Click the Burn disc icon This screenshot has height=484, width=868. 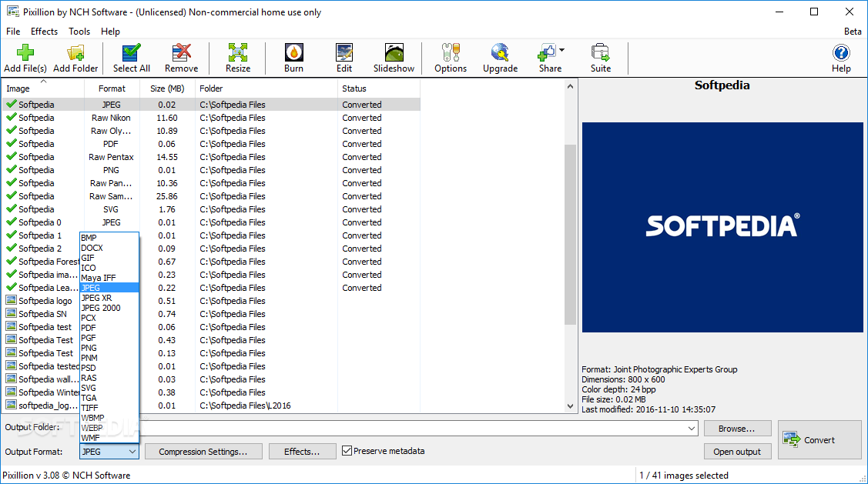[x=293, y=52]
